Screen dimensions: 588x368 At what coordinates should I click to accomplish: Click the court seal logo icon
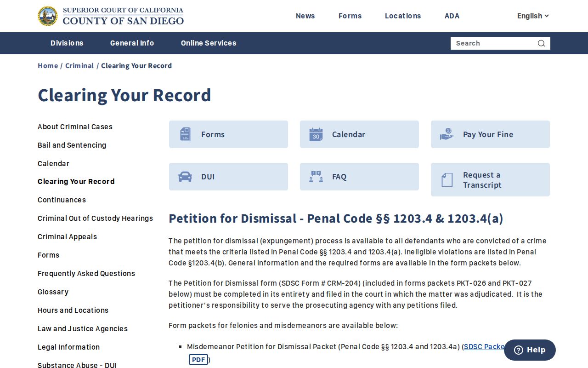tap(48, 16)
